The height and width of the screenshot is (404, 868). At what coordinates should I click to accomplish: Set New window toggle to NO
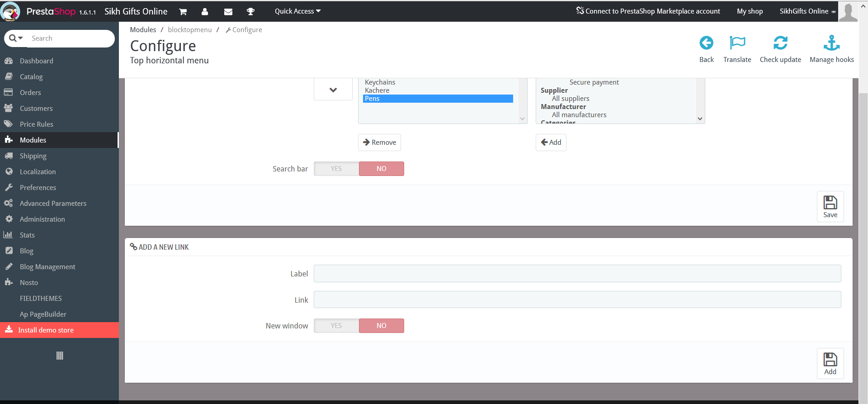pos(382,326)
